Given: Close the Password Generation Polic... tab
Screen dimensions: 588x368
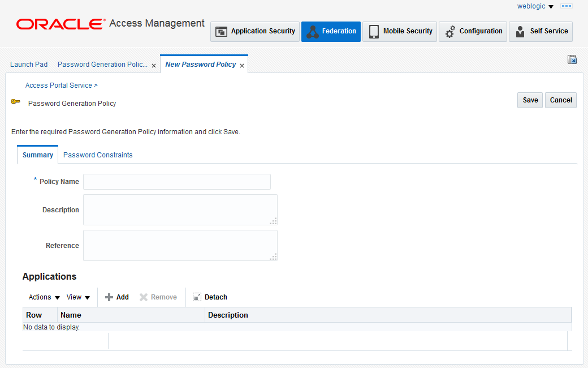Looking at the screenshot, I should tap(154, 66).
